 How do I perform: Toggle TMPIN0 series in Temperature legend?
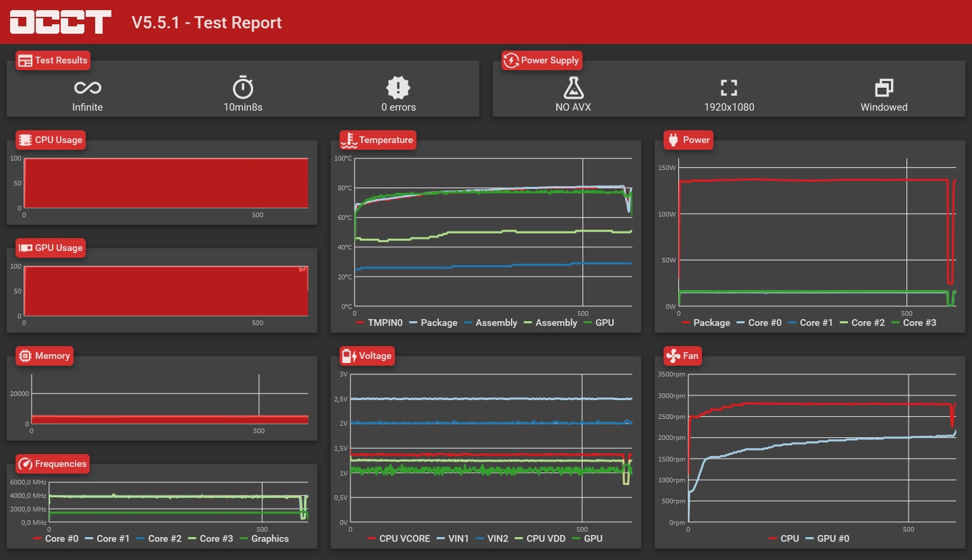(x=379, y=323)
